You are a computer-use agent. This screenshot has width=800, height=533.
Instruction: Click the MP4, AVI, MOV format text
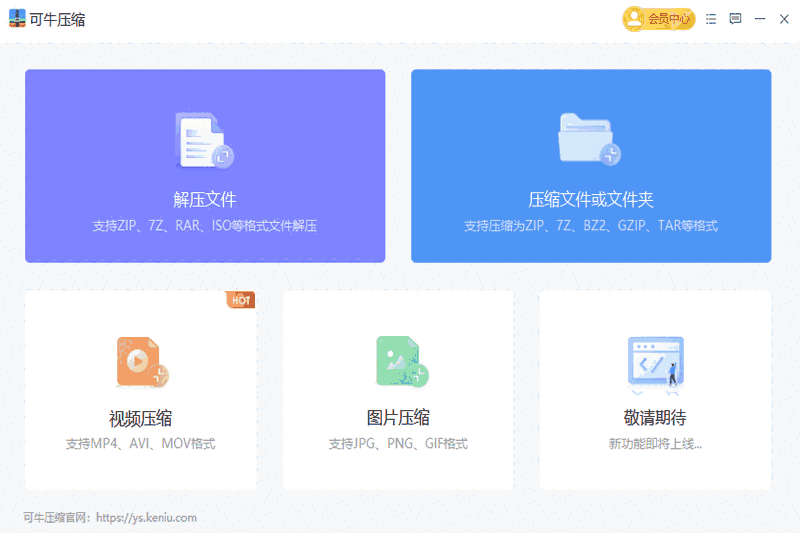pos(140,443)
